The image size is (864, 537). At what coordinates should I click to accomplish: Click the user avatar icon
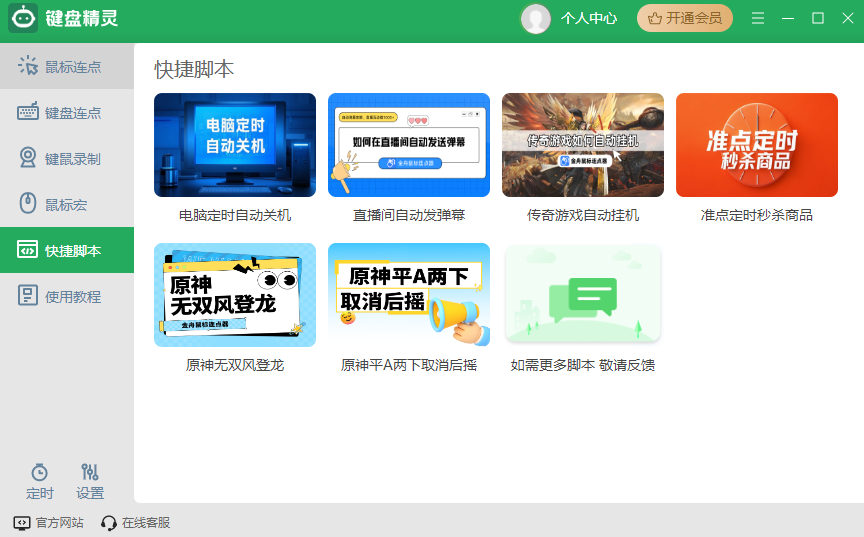click(536, 18)
